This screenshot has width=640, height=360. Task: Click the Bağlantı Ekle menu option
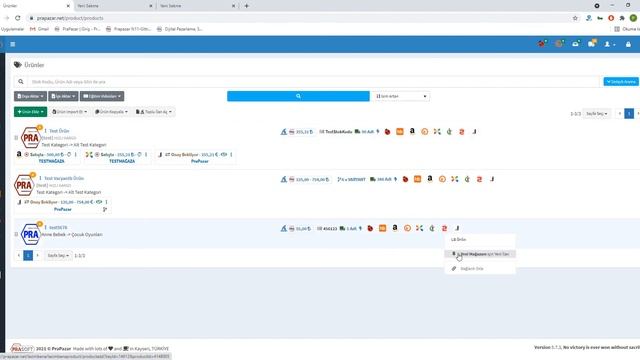pyautogui.click(x=480, y=269)
